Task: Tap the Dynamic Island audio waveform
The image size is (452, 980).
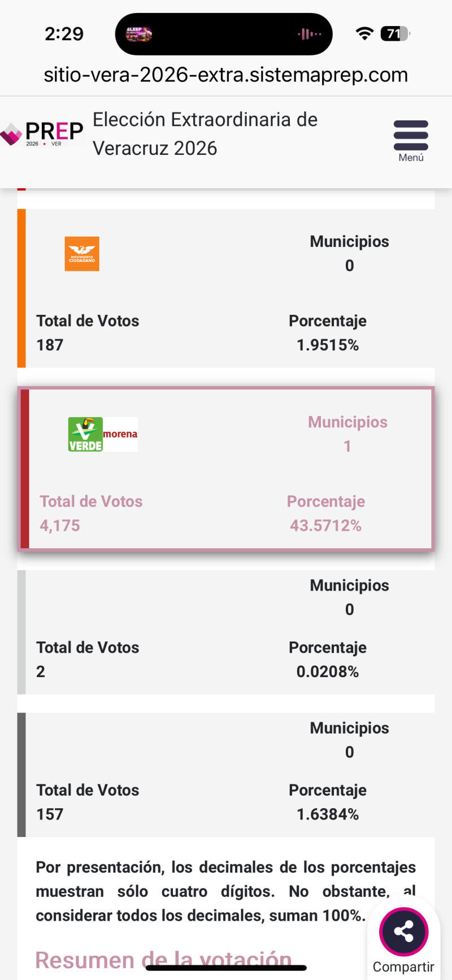Action: [x=309, y=34]
